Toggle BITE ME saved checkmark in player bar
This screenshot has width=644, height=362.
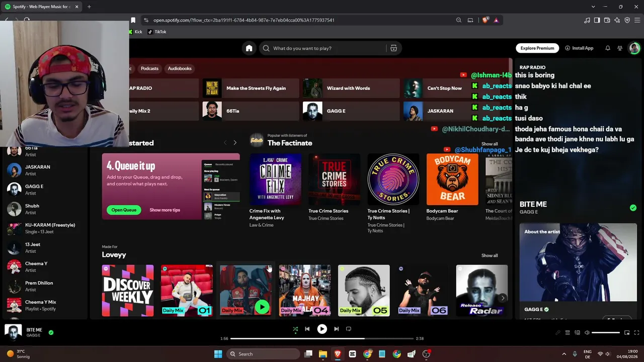point(51,332)
